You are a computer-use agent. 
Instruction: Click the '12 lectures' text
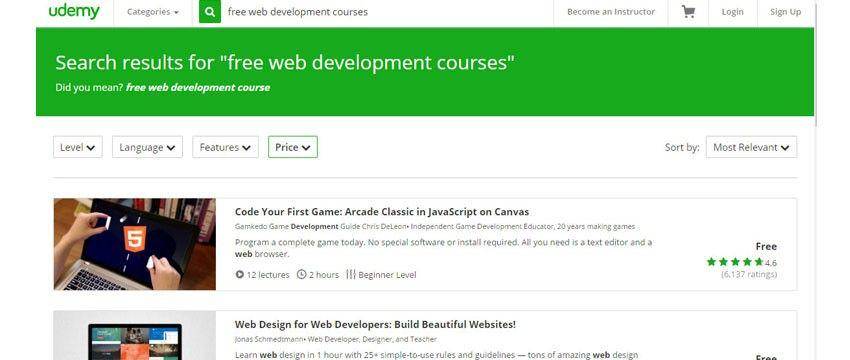click(x=268, y=275)
